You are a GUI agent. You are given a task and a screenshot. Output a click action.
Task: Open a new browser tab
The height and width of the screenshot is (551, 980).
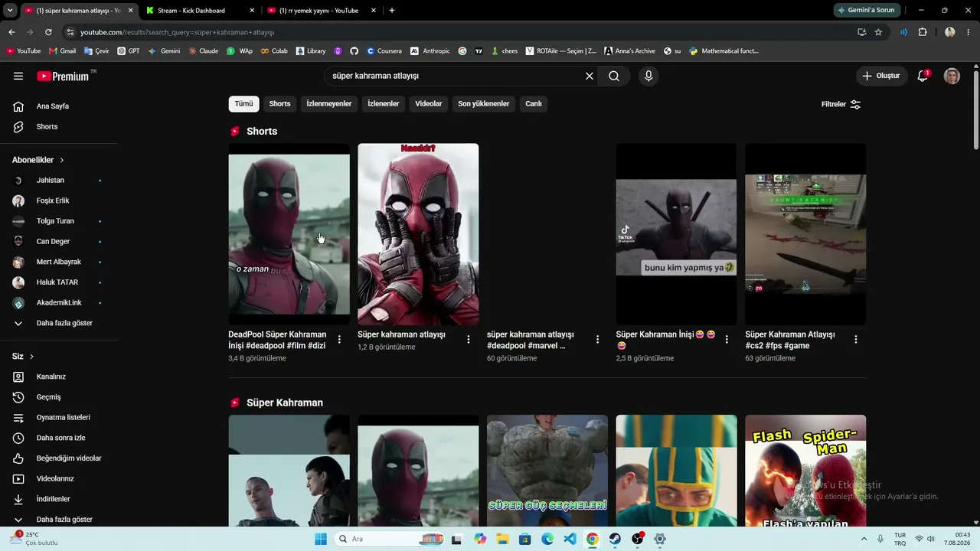click(x=392, y=11)
